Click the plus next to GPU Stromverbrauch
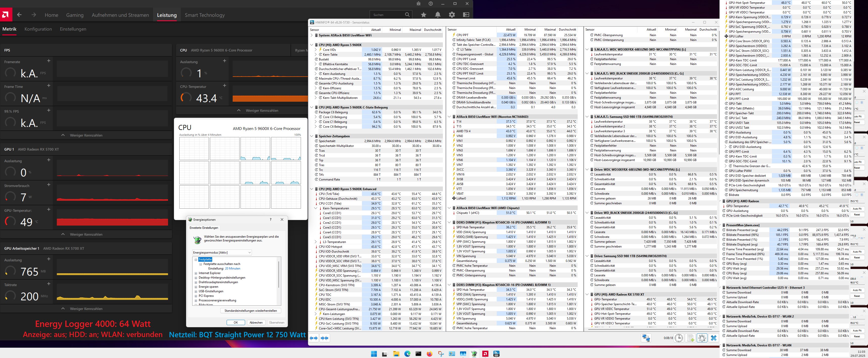 pos(49,185)
